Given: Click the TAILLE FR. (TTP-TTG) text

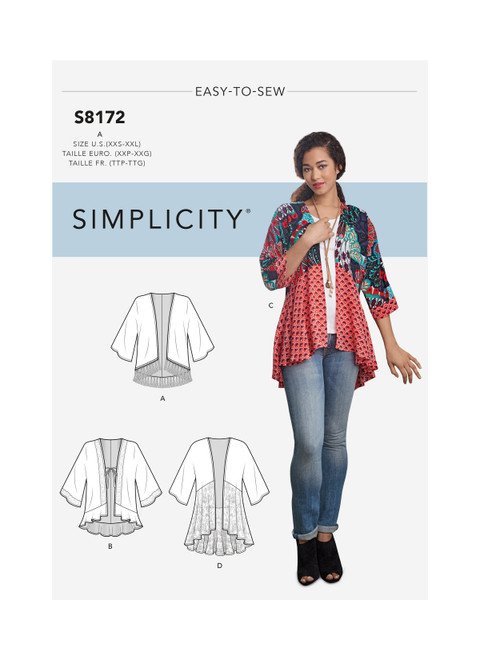Looking at the screenshot, I should tap(107, 163).
